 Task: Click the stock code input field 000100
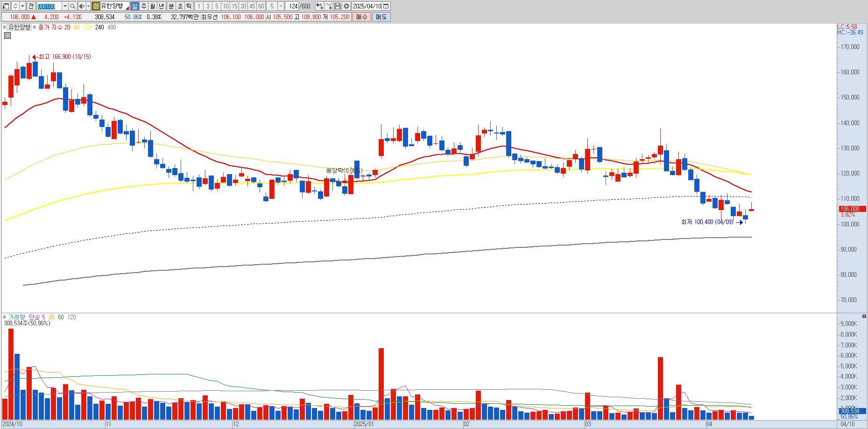pos(49,6)
